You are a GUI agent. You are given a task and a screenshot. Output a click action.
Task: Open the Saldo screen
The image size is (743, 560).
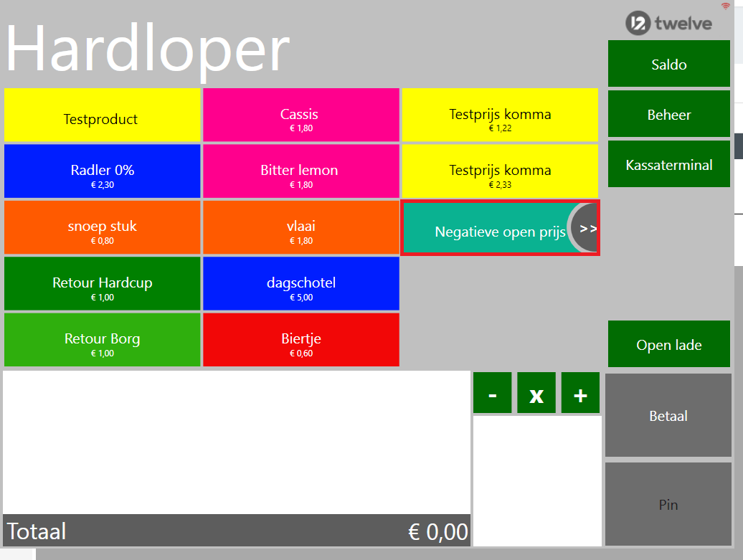(x=668, y=64)
